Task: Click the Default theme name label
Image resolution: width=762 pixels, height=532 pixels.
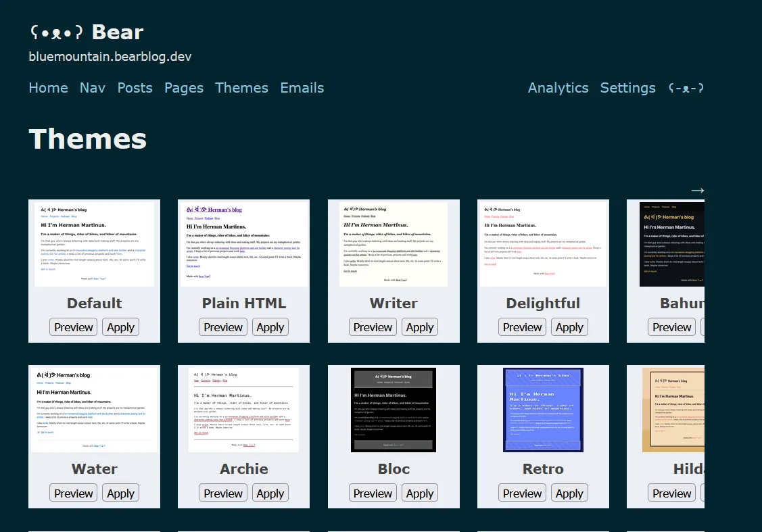Action: tap(94, 303)
